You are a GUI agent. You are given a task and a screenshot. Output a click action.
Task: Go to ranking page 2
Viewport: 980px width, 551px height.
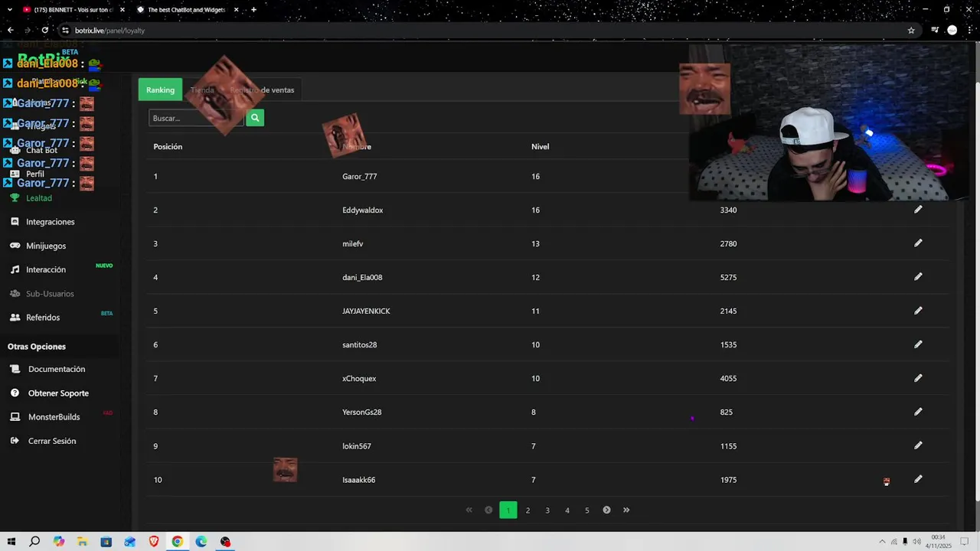pyautogui.click(x=528, y=510)
